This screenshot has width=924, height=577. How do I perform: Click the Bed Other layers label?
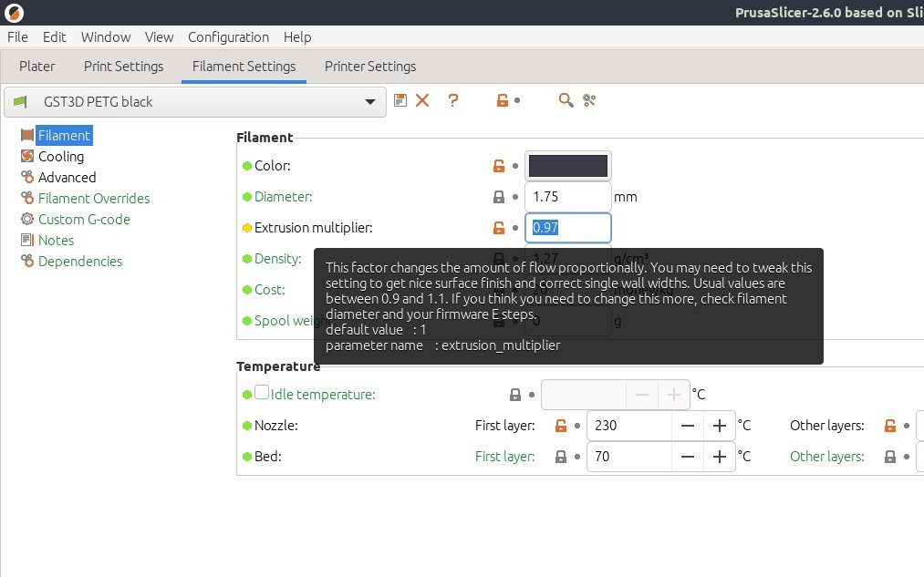(x=826, y=457)
